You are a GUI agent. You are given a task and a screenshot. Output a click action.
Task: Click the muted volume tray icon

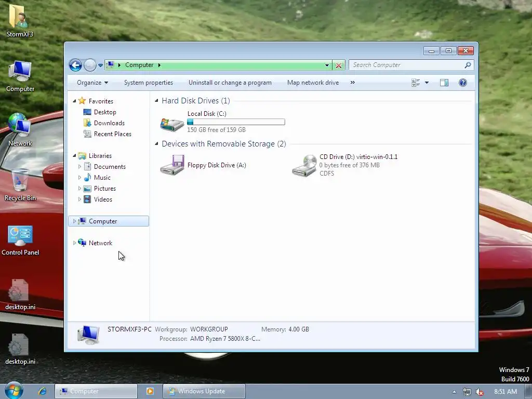480,392
